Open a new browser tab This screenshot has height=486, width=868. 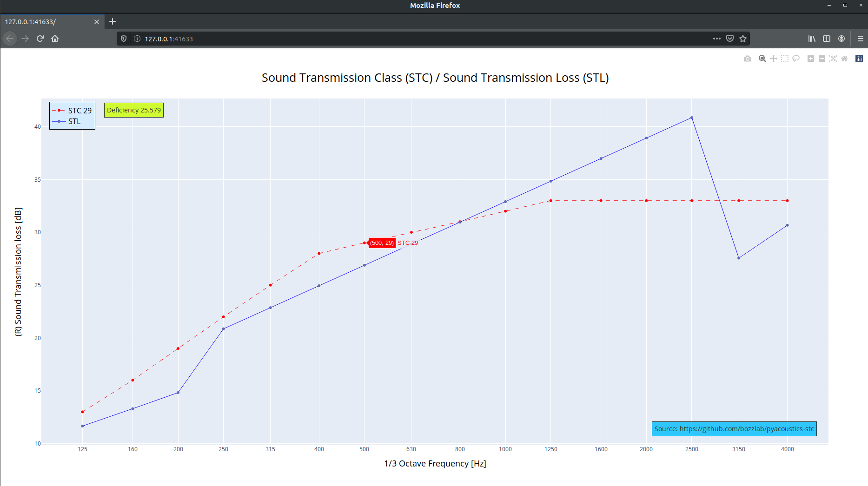(113, 21)
